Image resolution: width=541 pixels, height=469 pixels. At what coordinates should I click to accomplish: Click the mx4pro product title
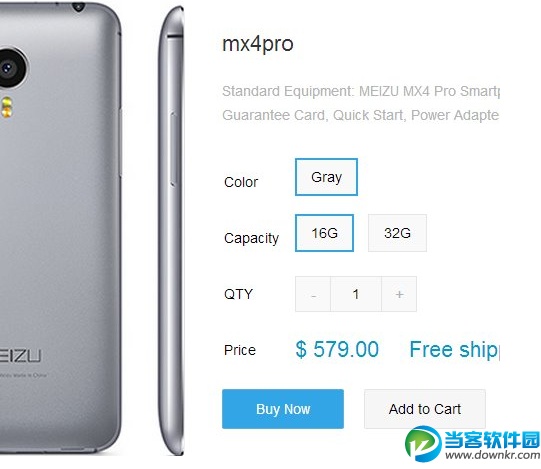(x=258, y=44)
